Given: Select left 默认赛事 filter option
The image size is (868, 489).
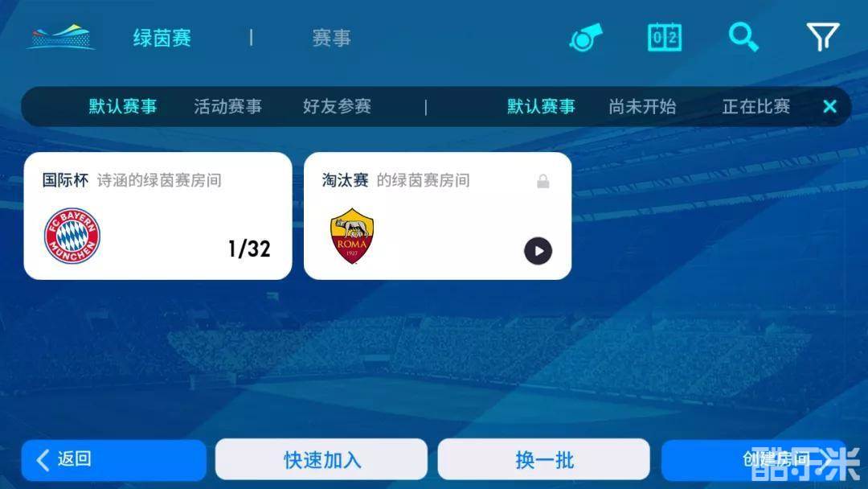Looking at the screenshot, I should point(123,106).
